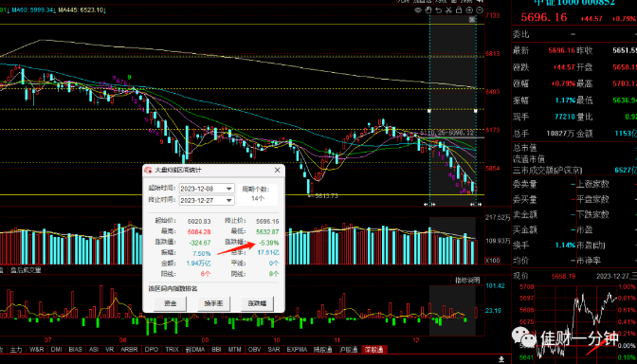Click the circled up-arrow icon

pos(469,10)
